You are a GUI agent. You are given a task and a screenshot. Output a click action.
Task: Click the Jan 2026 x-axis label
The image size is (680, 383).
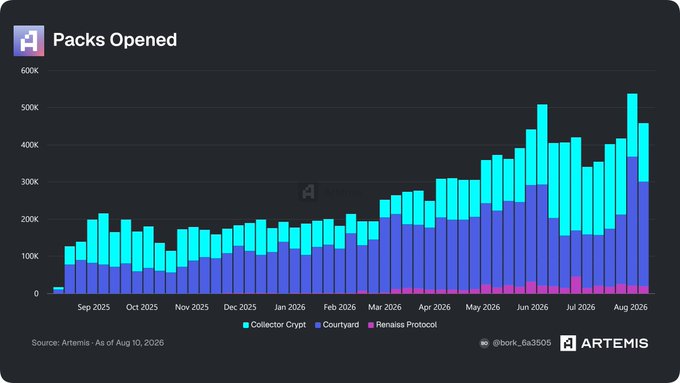coord(290,307)
